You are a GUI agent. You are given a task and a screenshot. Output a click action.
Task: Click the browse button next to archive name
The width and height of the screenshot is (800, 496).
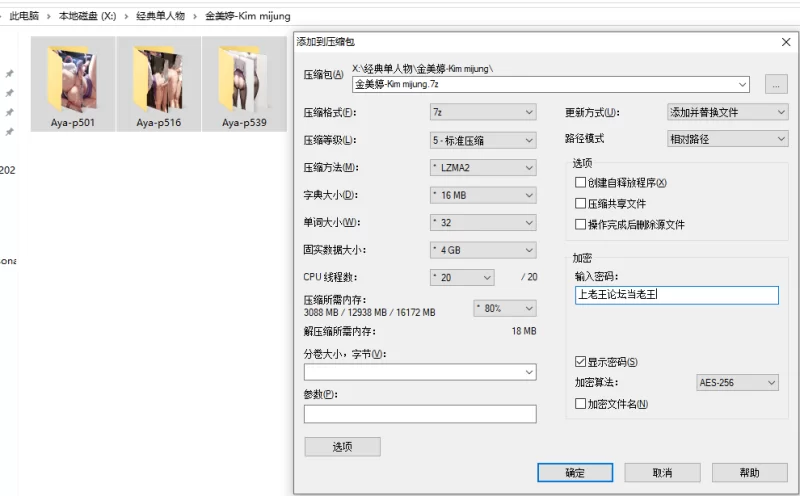click(x=776, y=84)
